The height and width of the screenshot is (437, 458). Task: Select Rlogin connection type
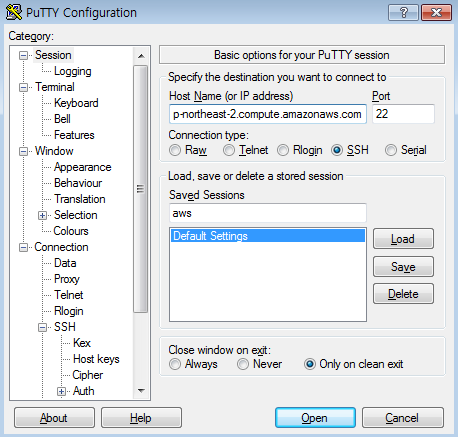[x=283, y=150]
